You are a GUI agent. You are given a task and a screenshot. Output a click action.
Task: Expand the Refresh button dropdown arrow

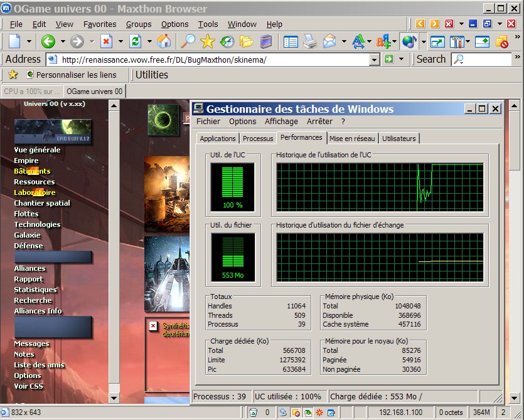click(149, 42)
